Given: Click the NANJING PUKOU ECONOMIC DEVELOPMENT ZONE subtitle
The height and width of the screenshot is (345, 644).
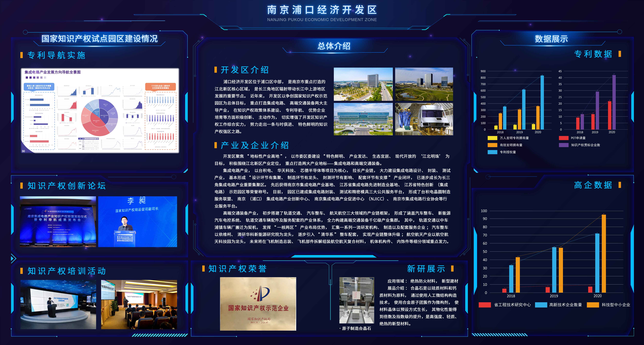Looking at the screenshot, I should click(322, 19).
